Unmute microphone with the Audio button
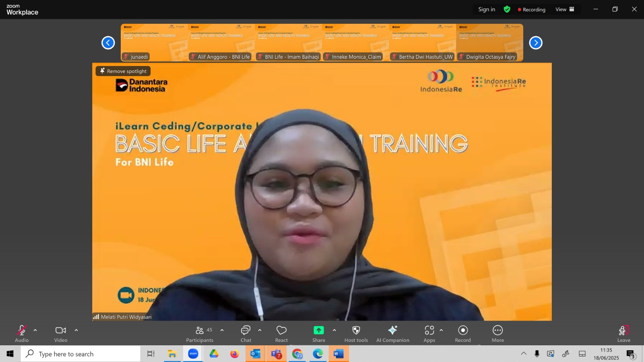 tap(22, 334)
